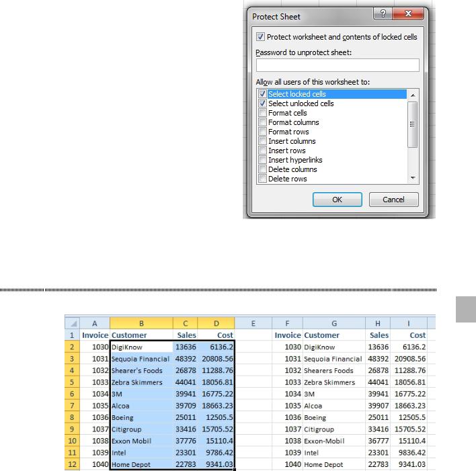Image resolution: width=476 pixels, height=471 pixels.
Task: Enable Format rows permission
Action: pos(263,132)
